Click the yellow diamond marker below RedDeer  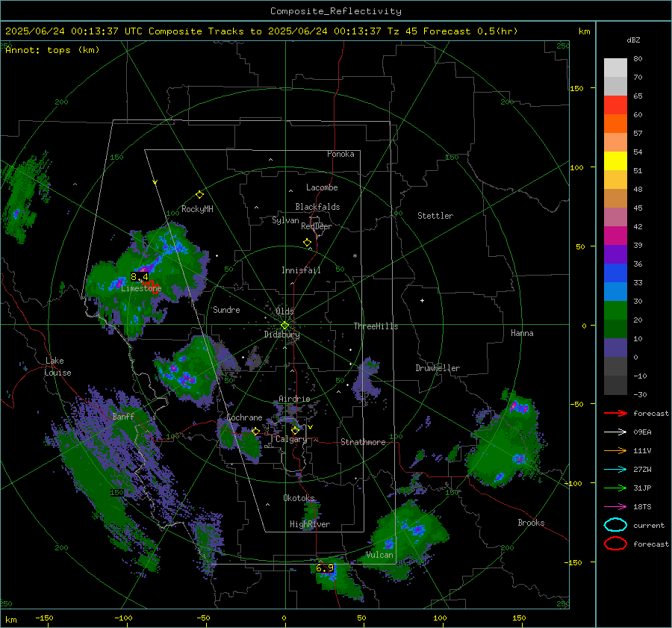click(x=308, y=243)
